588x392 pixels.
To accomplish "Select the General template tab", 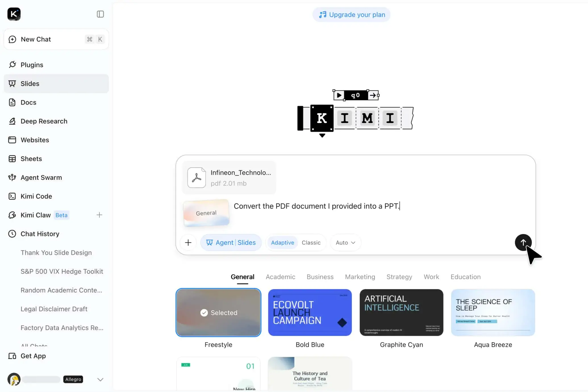I will coord(242,277).
